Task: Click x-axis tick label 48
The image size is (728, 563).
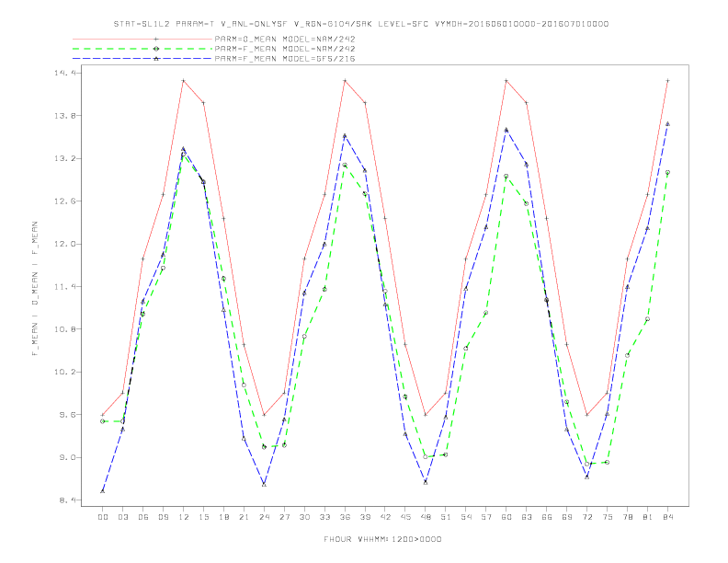Action: coord(426,517)
